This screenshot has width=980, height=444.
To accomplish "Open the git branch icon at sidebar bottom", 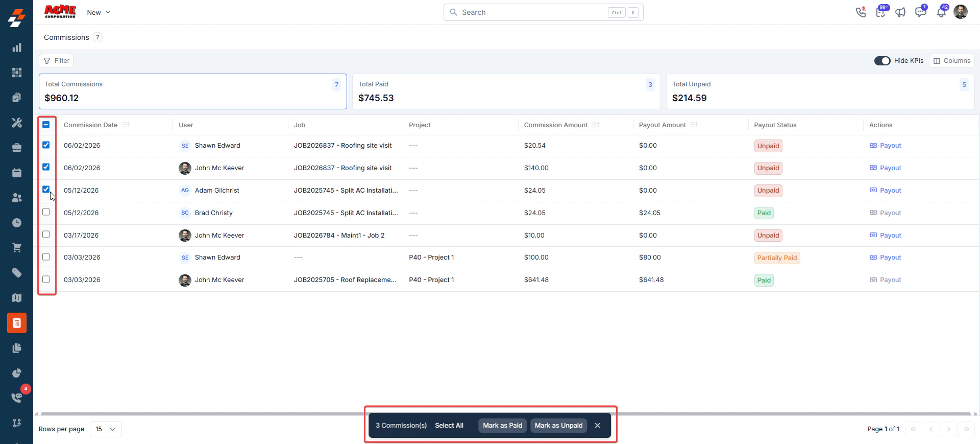I will [17, 423].
